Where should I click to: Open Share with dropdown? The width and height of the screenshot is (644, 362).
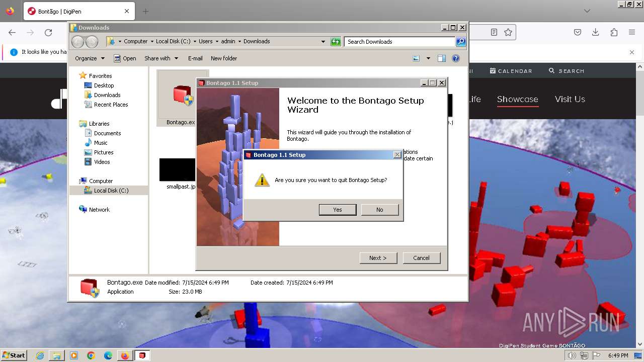pyautogui.click(x=161, y=58)
